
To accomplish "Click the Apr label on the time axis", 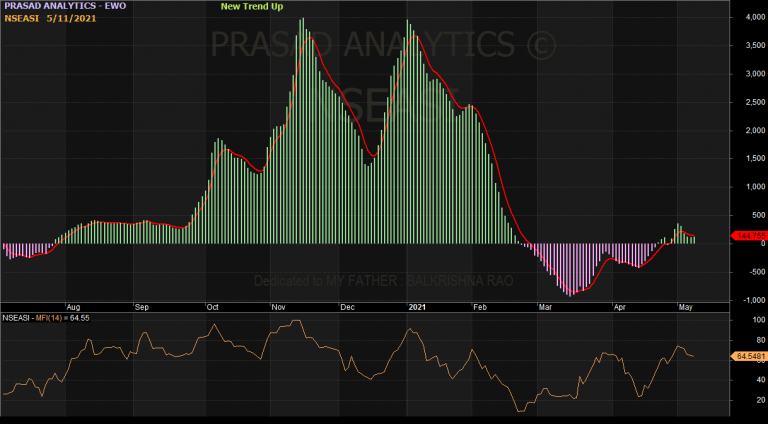I will (x=620, y=307).
